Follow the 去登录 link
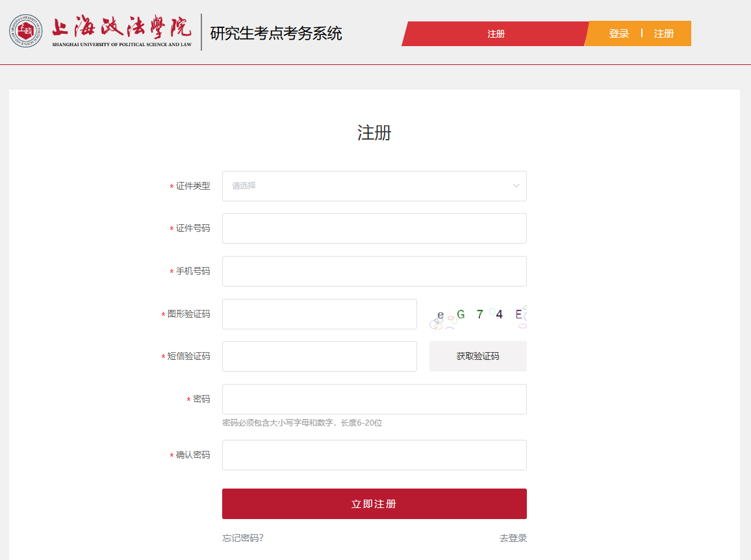The image size is (751, 560). [513, 538]
